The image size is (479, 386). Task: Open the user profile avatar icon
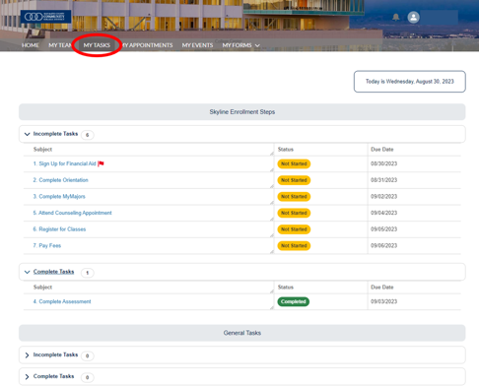(x=413, y=17)
